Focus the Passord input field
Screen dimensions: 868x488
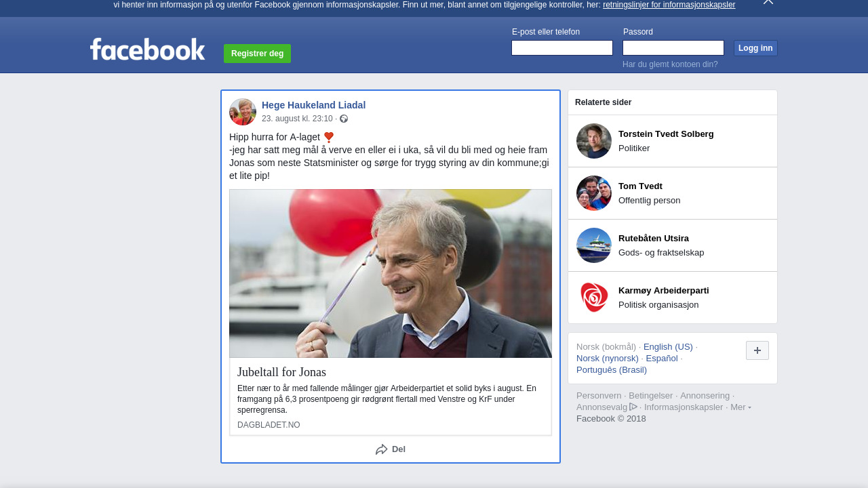pos(673,48)
